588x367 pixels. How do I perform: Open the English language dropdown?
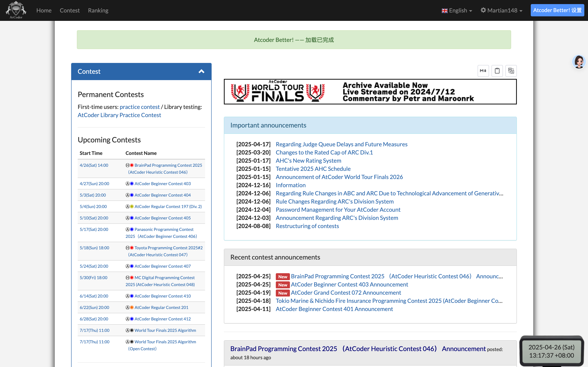click(x=457, y=10)
